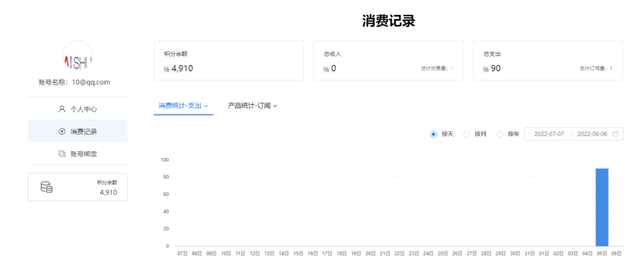Screen dimensions: 644x271
Task: Click the 总计订阅量: 1 label
Action: pyautogui.click(x=596, y=69)
